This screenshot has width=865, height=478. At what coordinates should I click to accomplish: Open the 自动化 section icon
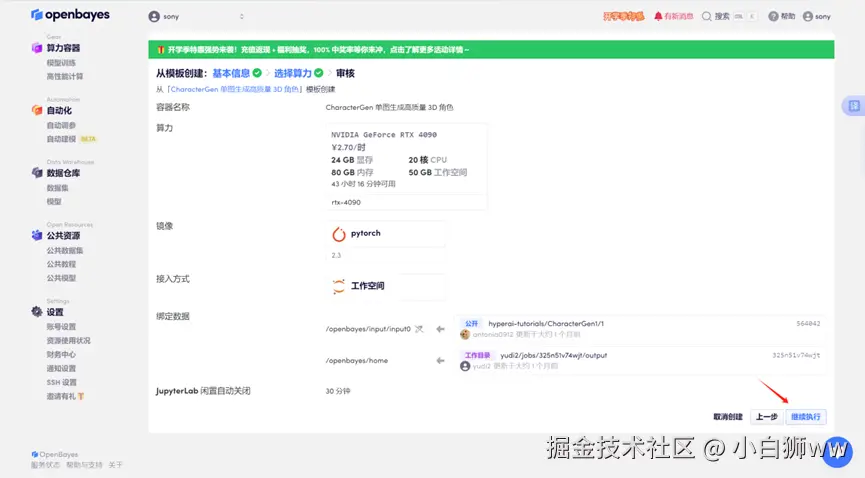(x=37, y=110)
